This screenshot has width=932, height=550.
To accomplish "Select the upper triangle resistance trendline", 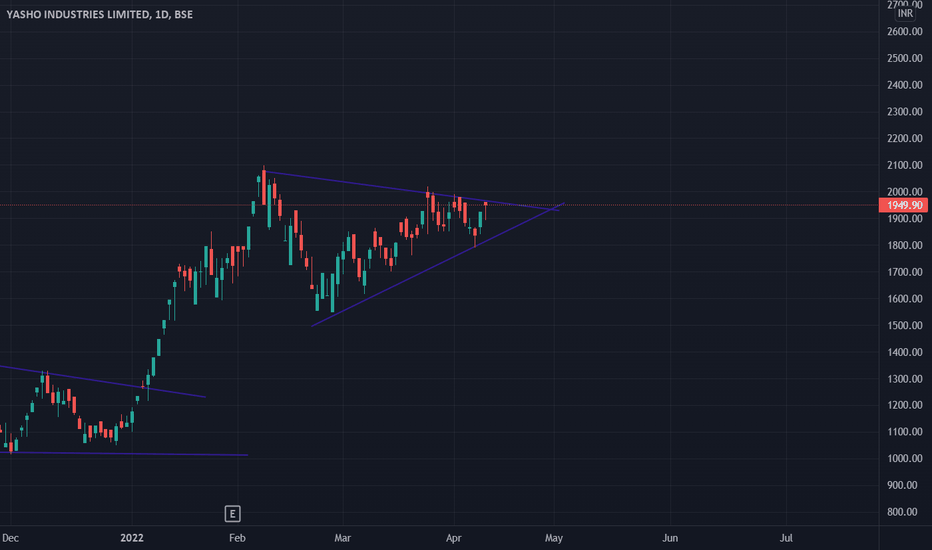I will [410, 190].
